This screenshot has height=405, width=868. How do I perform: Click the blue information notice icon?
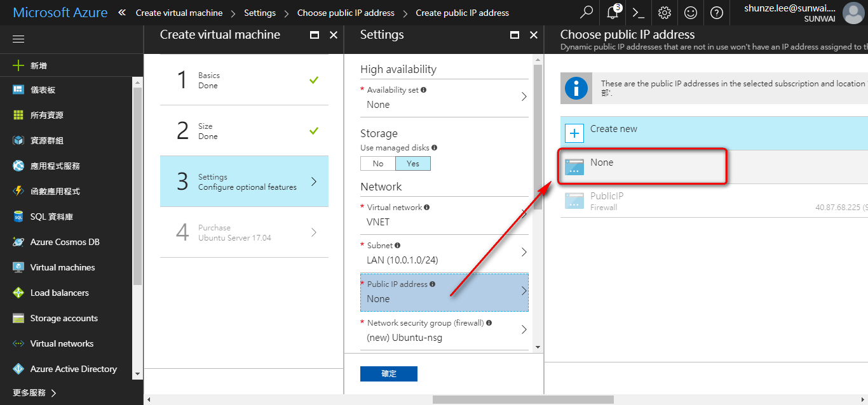point(576,88)
